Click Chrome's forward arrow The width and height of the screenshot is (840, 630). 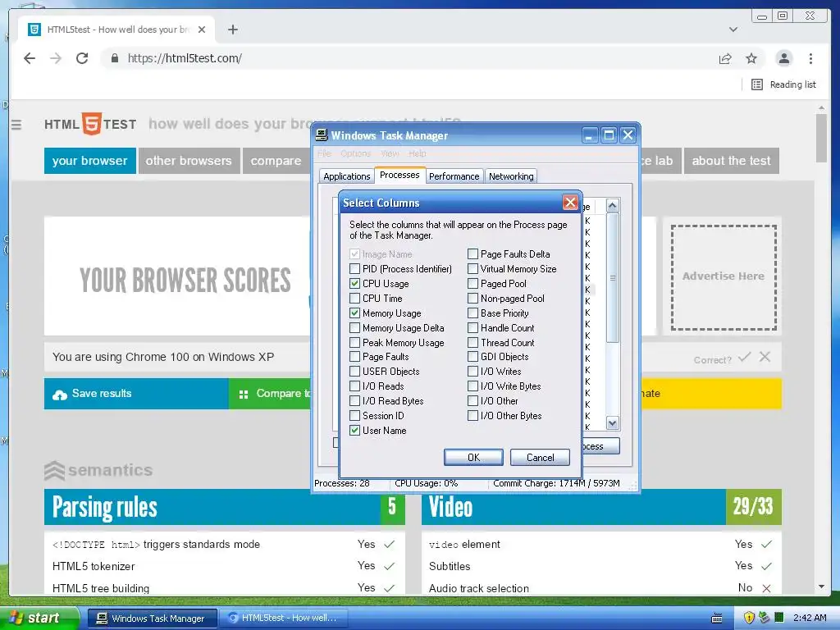point(56,58)
